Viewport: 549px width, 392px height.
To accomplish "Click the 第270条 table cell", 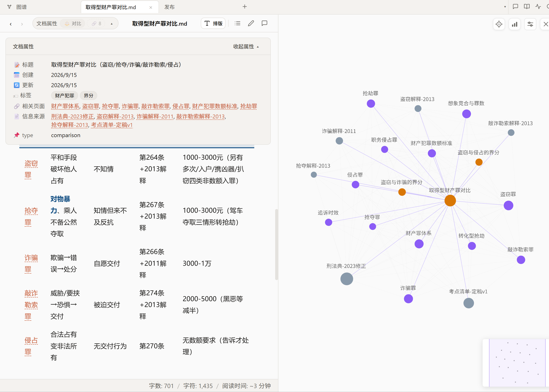I will 152,346.
